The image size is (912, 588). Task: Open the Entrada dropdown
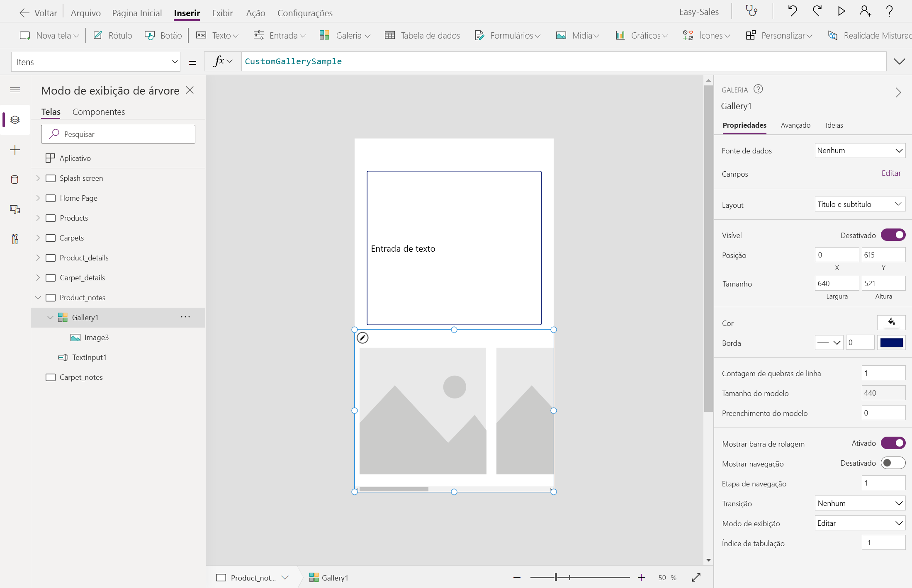280,35
